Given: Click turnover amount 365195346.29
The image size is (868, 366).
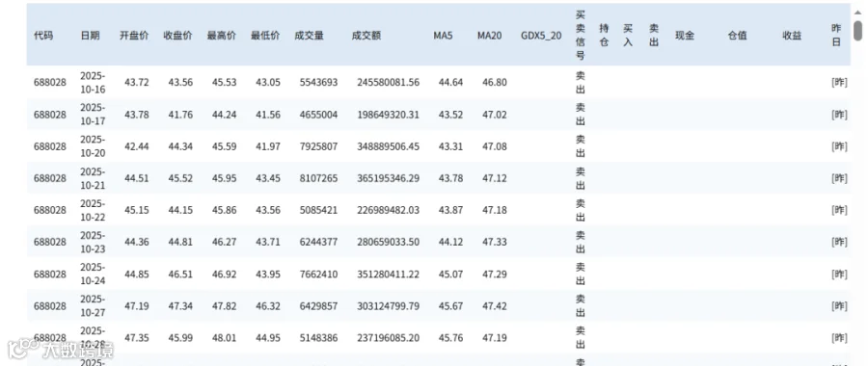Looking at the screenshot, I should coord(388,178).
